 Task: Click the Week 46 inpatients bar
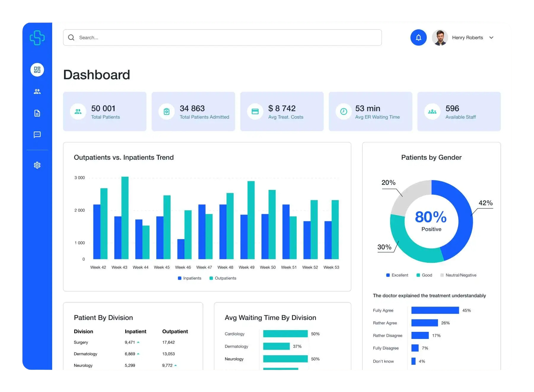coord(181,249)
